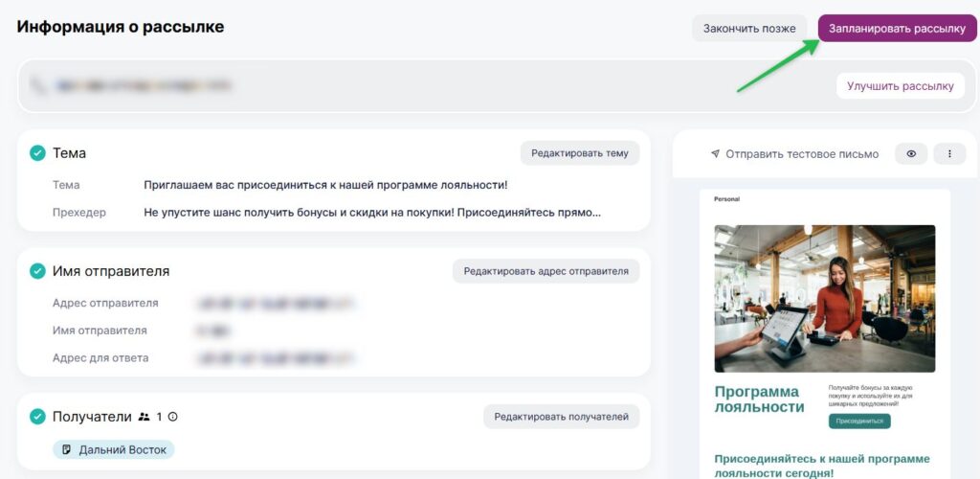
Task: Send a test email via Отправить тестовое письмо
Action: (x=795, y=154)
